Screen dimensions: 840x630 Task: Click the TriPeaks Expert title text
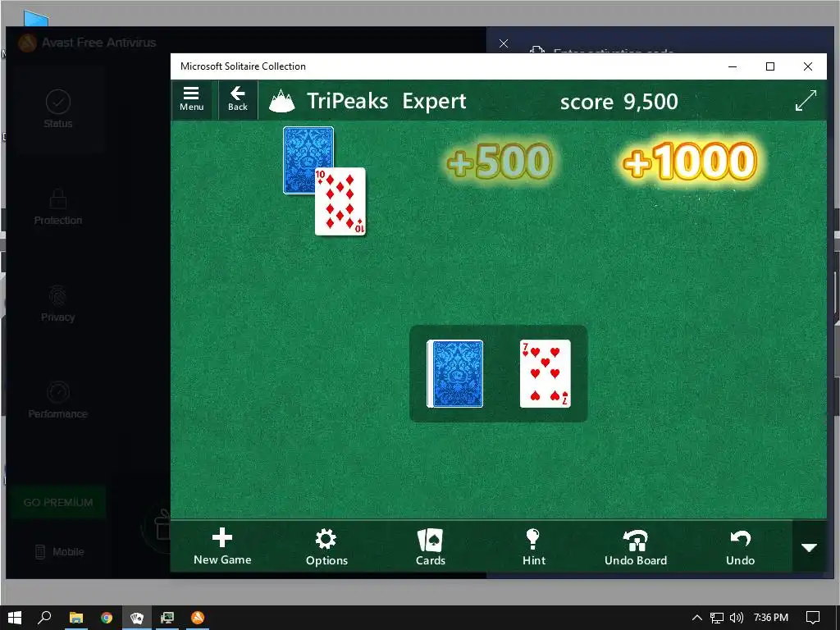(x=386, y=101)
